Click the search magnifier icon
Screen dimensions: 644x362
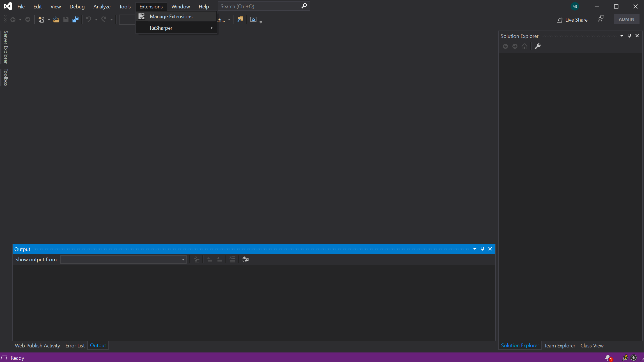pos(304,6)
